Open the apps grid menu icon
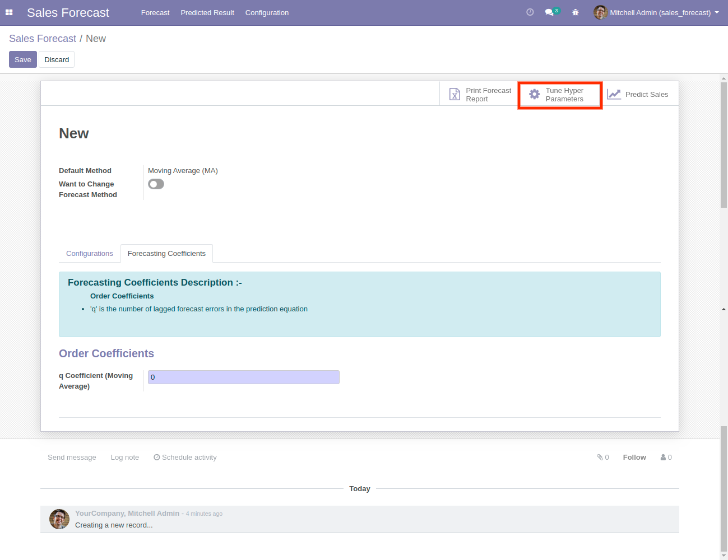Viewport: 728px width, 560px height. click(9, 12)
